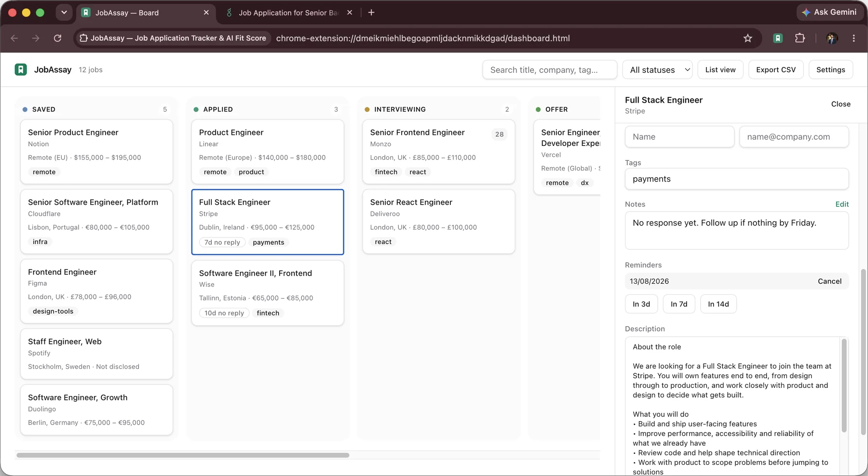Screen dimensions: 868x476
Task: Open the Frontend Engineer card at Figma
Action: 96,291
